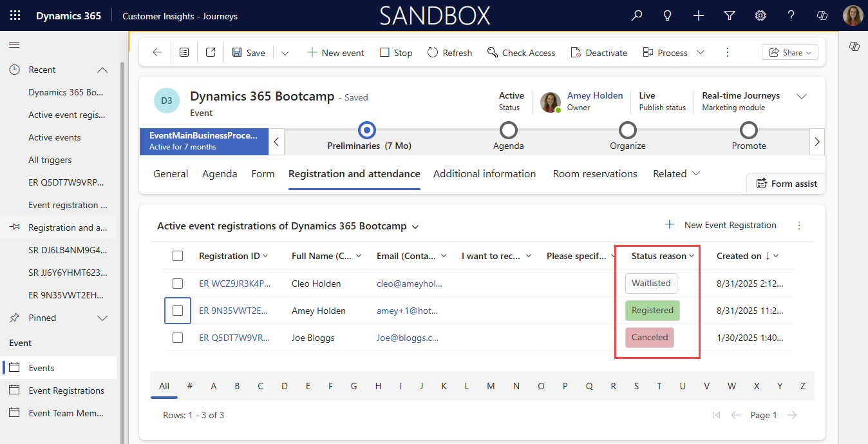Screen dimensions: 868x444
Task: Click the Organize stage circle
Action: (x=628, y=131)
